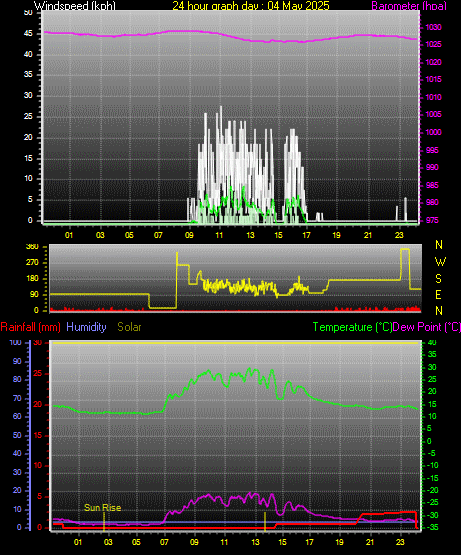461x555 pixels.
Task: Click the 990 barometer axis value
Action: tap(432, 167)
